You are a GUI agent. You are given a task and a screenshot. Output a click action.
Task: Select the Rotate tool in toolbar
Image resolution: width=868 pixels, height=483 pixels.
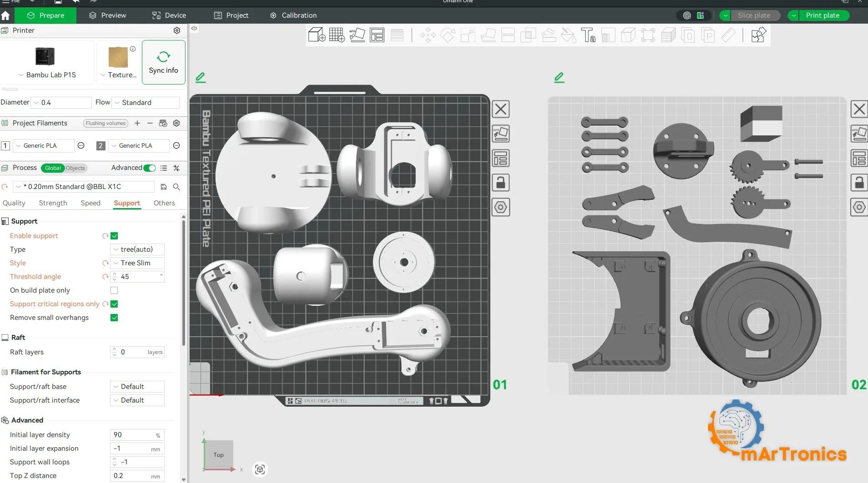(447, 35)
